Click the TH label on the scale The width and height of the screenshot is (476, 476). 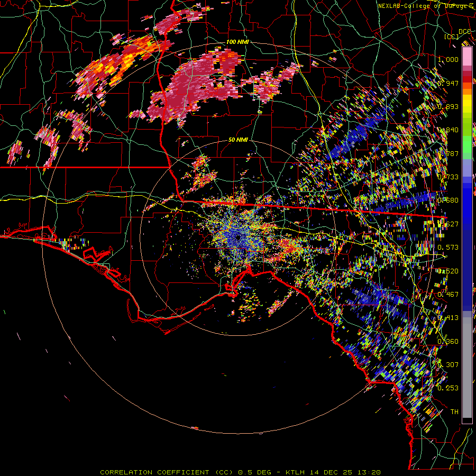pyautogui.click(x=454, y=411)
